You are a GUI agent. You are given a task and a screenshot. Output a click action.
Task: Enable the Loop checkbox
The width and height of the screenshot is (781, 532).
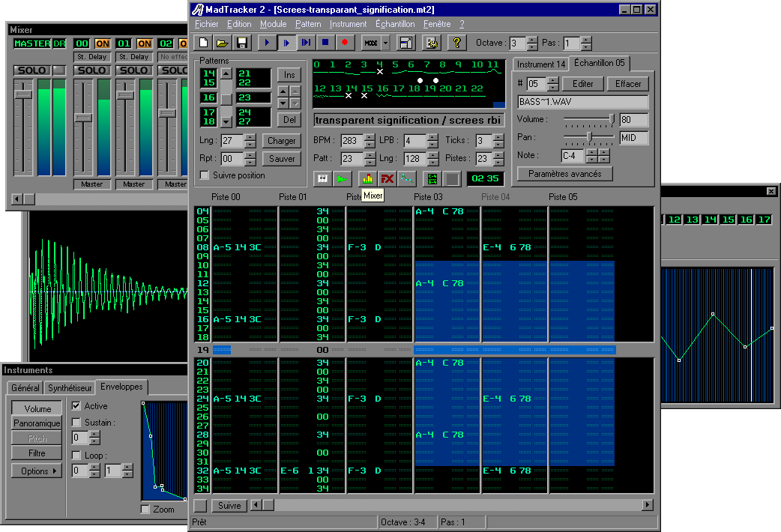point(76,455)
